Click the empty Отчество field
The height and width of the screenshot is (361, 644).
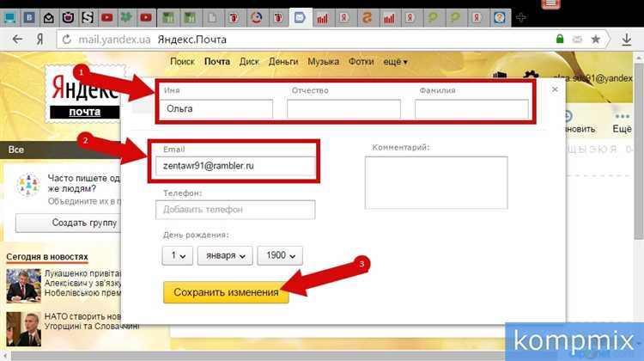[343, 109]
